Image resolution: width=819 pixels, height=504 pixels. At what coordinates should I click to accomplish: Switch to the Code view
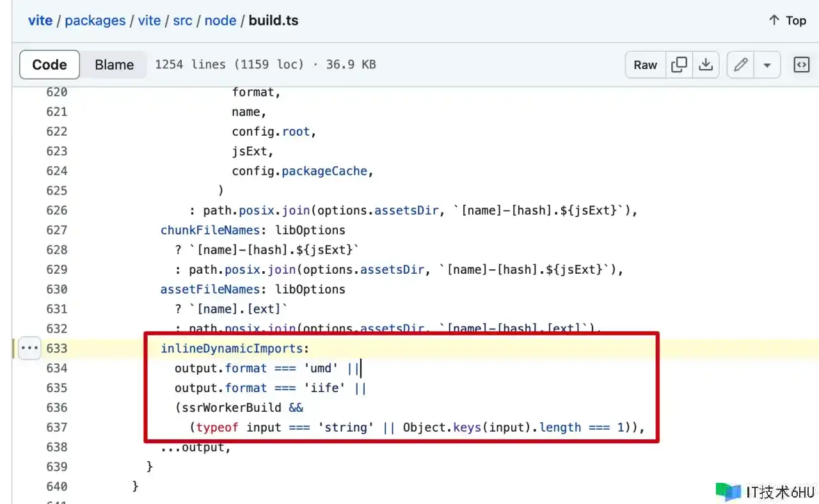[49, 65]
